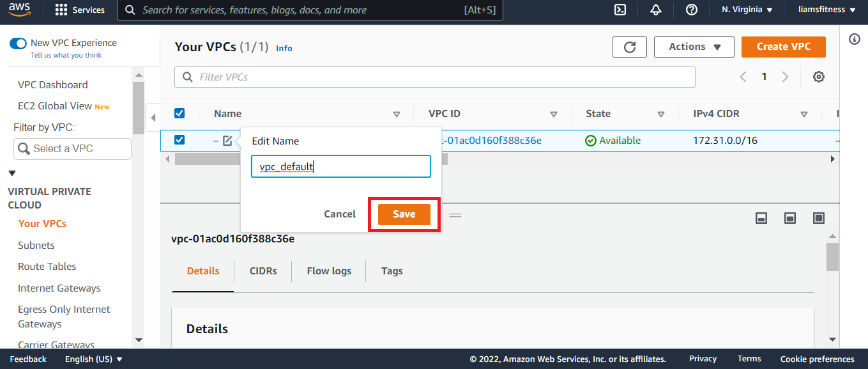Switch to the Flow logs tab
Image resolution: width=868 pixels, height=369 pixels.
point(329,271)
